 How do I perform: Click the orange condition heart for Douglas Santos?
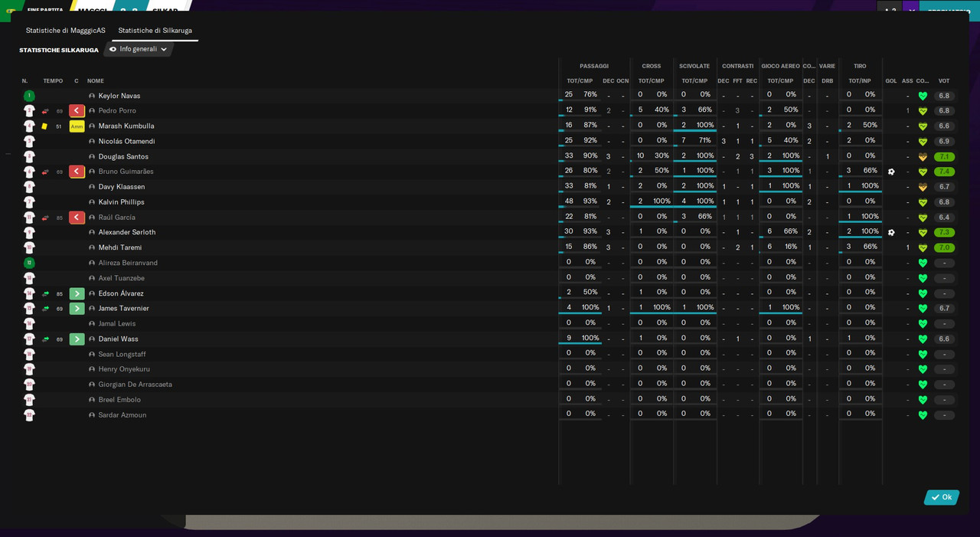click(x=923, y=157)
